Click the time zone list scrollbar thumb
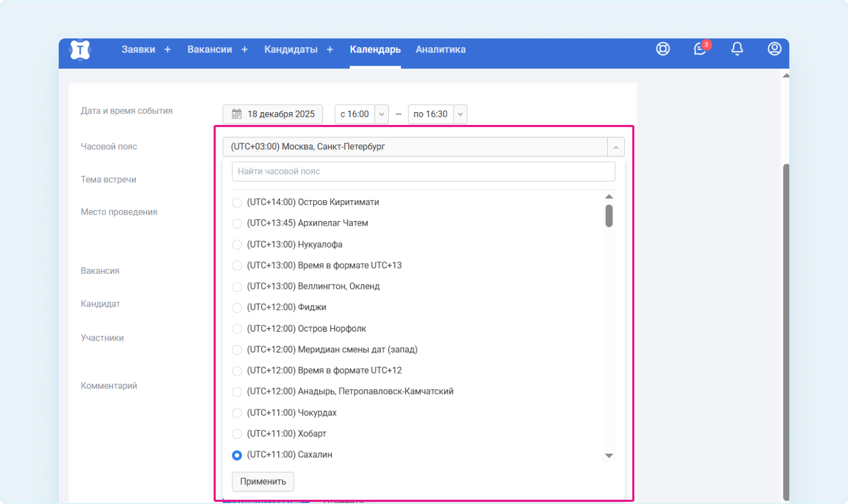The width and height of the screenshot is (848, 504). 609,216
